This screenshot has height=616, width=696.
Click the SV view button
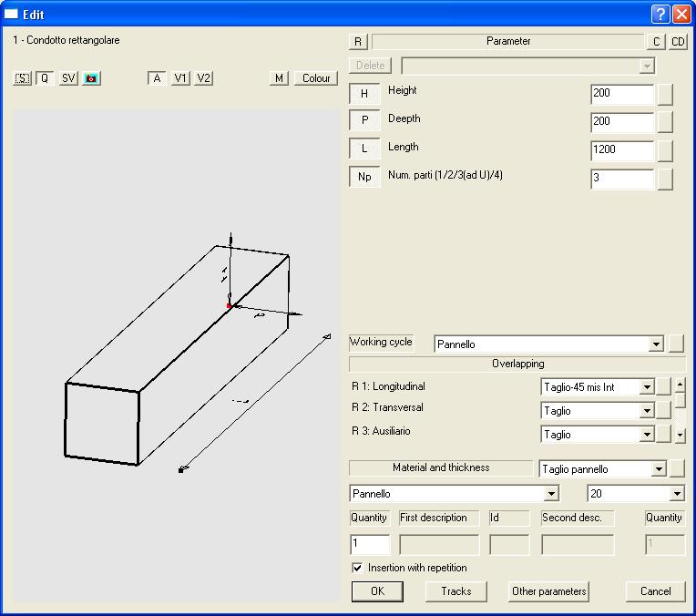[x=68, y=78]
